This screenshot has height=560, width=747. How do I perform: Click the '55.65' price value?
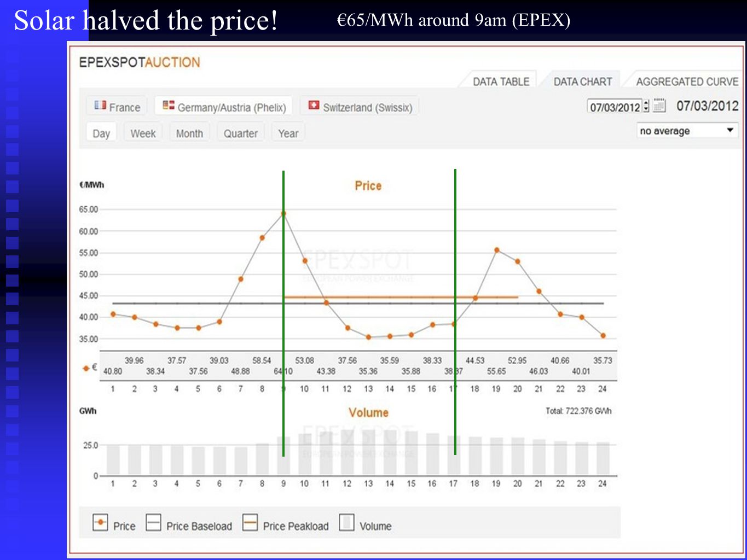[x=496, y=371]
